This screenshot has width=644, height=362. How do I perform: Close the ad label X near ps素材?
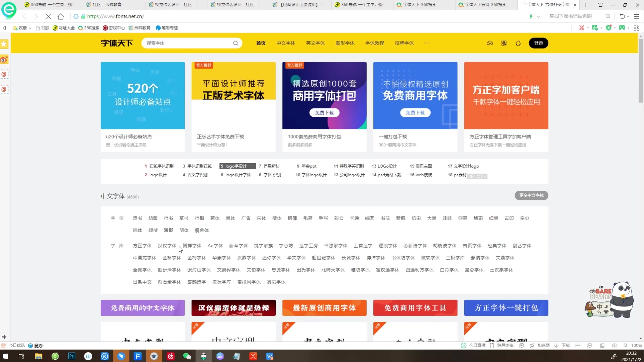pyautogui.click(x=484, y=176)
